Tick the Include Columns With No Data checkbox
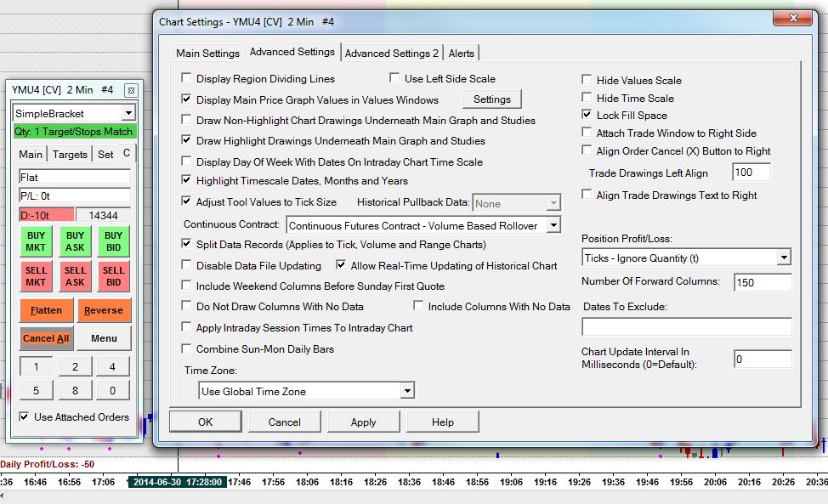Viewport: 828px width, 504px height. [417, 306]
